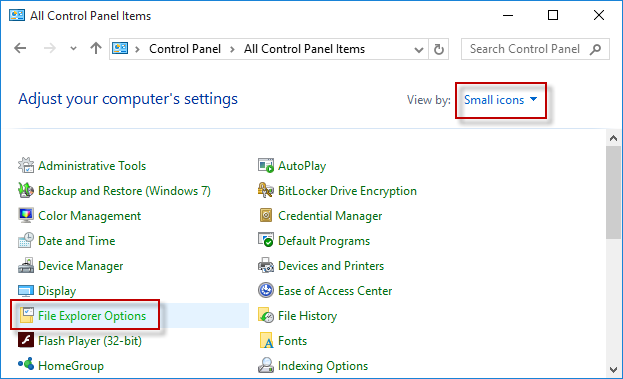Expand chevron after Control Panel breadcrumb

click(232, 49)
